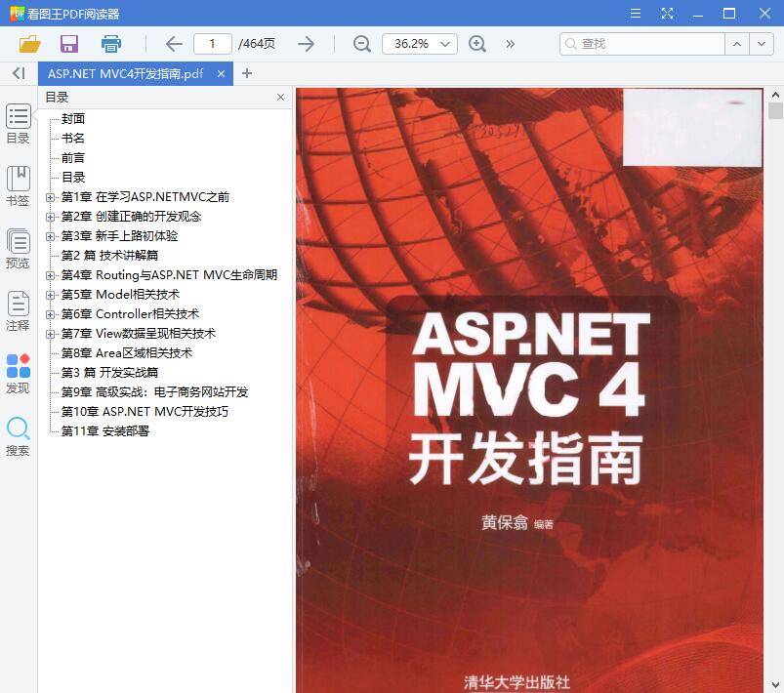Image resolution: width=784 pixels, height=693 pixels.
Task: Zoom out with the minus magnifier
Action: [362, 44]
